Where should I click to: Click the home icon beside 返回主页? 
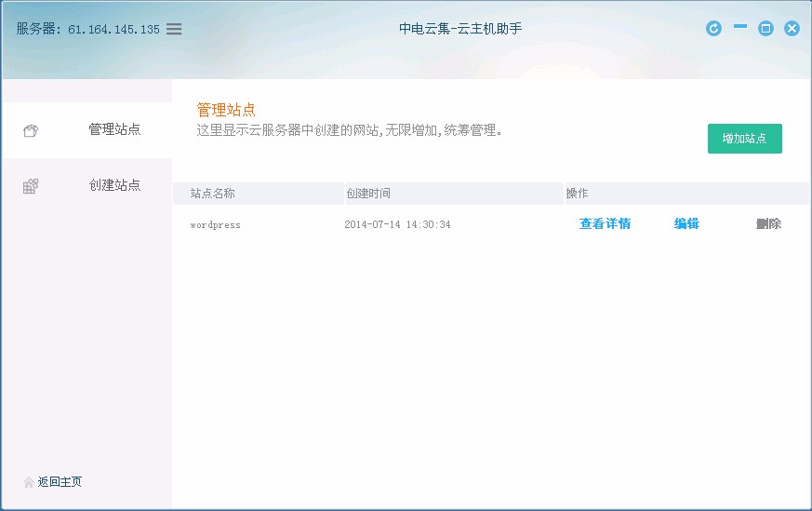pos(29,482)
